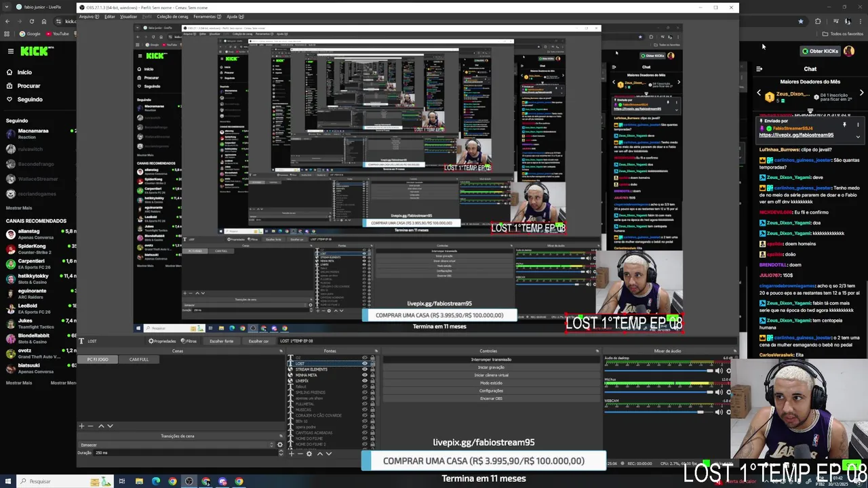Adjust Mic/Aux volume slider
Image resolution: width=868 pixels, height=488 pixels.
pos(658,392)
